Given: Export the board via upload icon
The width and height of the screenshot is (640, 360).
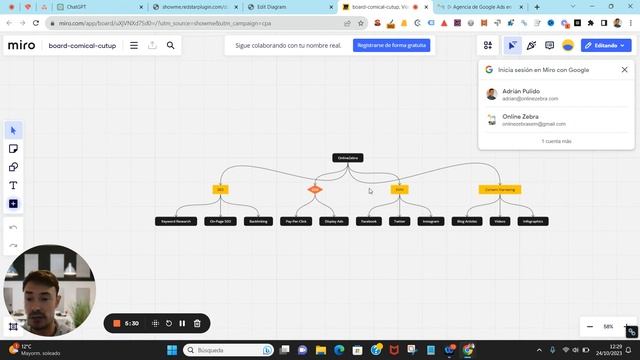Looking at the screenshot, I should 152,45.
